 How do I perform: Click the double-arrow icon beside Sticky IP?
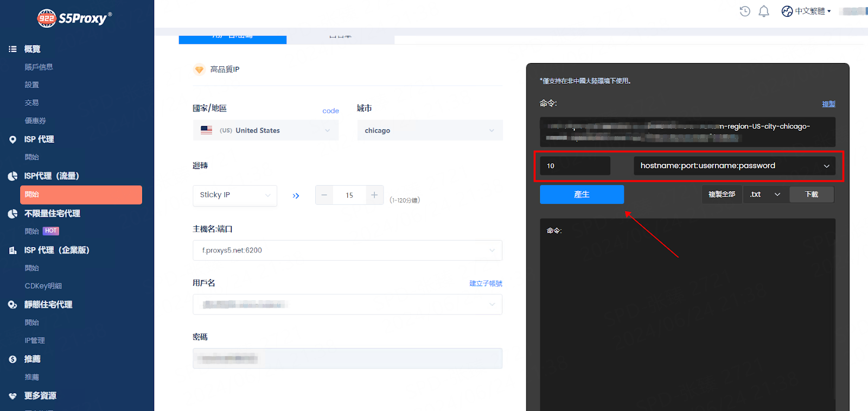coord(296,195)
